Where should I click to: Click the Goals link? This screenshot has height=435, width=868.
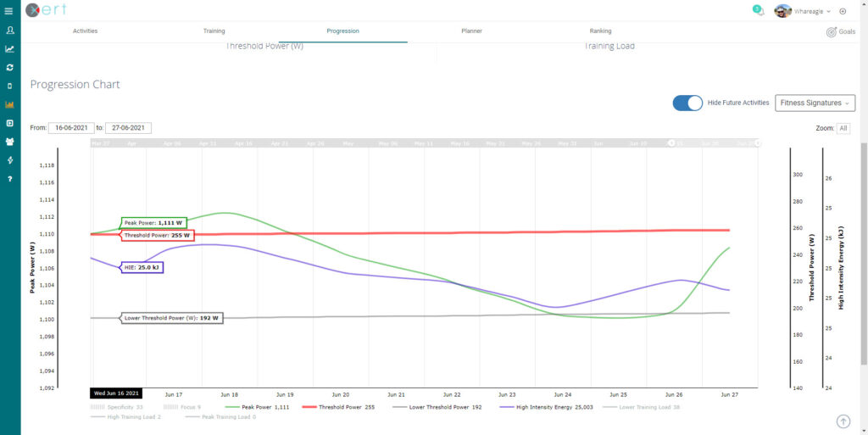[840, 31]
